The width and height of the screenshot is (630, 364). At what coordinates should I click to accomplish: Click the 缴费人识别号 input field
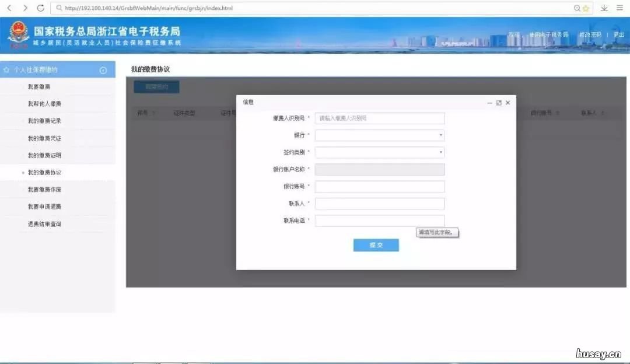tap(379, 118)
